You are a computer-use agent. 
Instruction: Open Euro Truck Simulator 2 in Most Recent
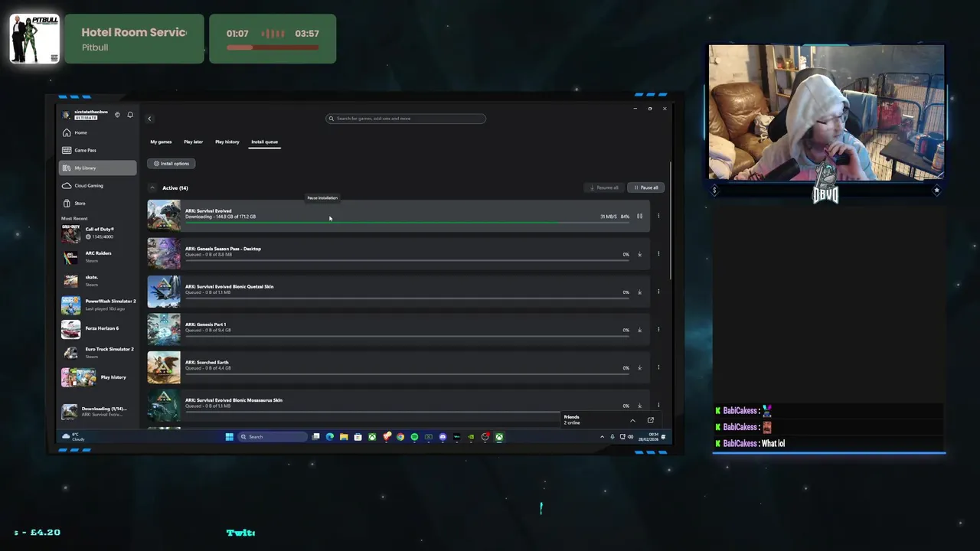point(98,352)
